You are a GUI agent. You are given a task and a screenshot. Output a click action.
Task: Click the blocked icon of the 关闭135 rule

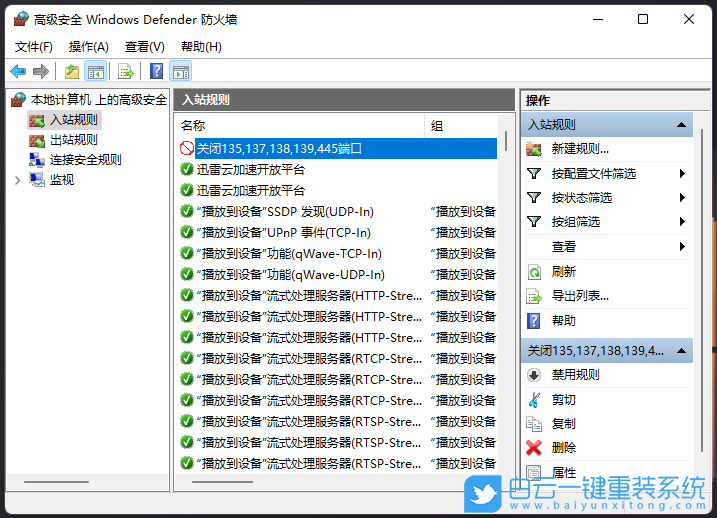[x=187, y=148]
